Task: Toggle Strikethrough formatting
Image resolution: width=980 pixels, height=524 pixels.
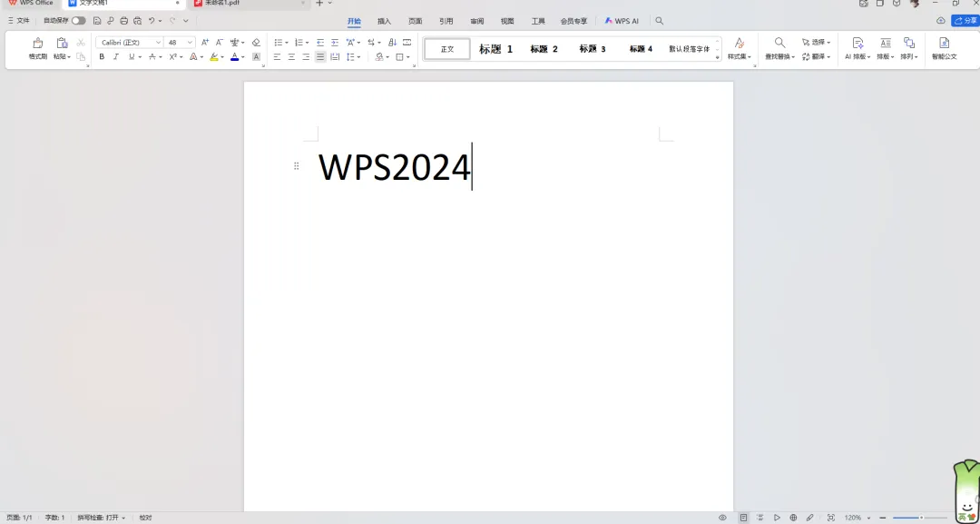Action: point(152,57)
